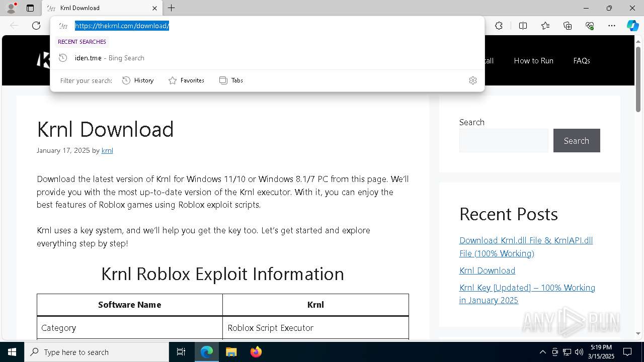Open the 'How to Run' menu item

pos(533,60)
